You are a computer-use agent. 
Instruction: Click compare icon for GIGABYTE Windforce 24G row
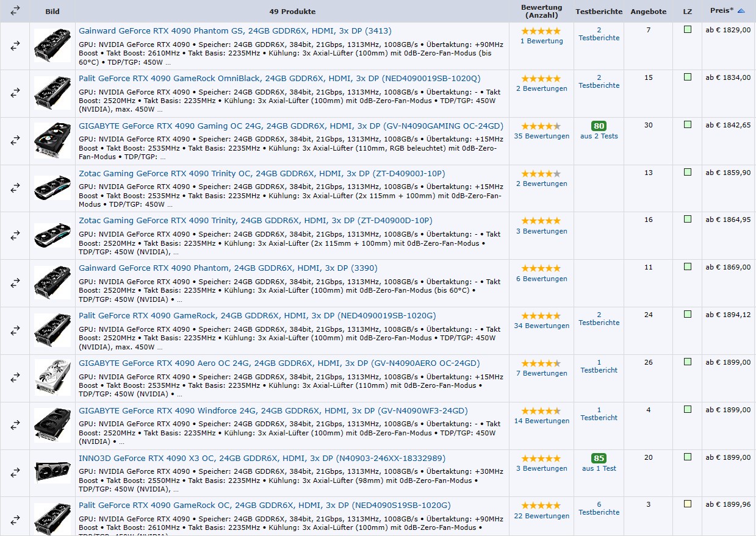[15, 425]
